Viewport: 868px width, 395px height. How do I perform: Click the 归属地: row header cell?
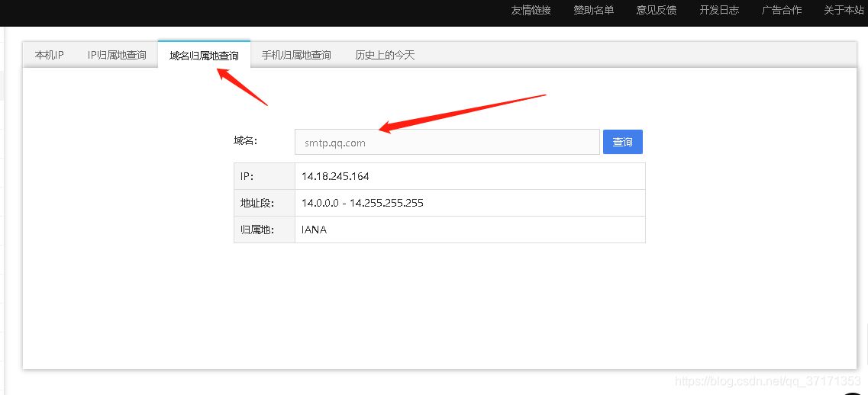point(257,230)
